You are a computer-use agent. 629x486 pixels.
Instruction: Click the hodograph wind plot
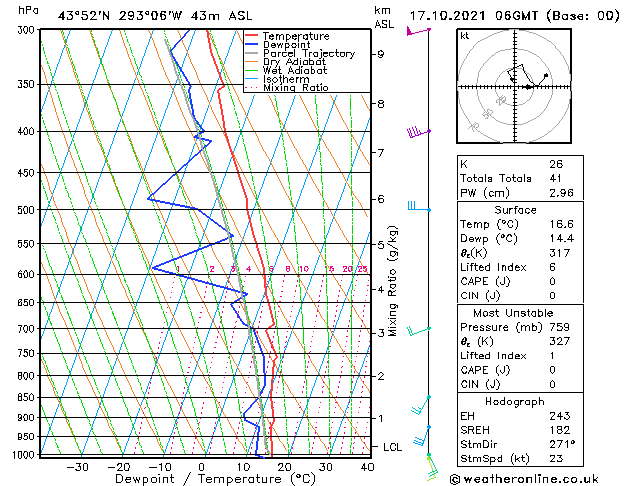(514, 86)
